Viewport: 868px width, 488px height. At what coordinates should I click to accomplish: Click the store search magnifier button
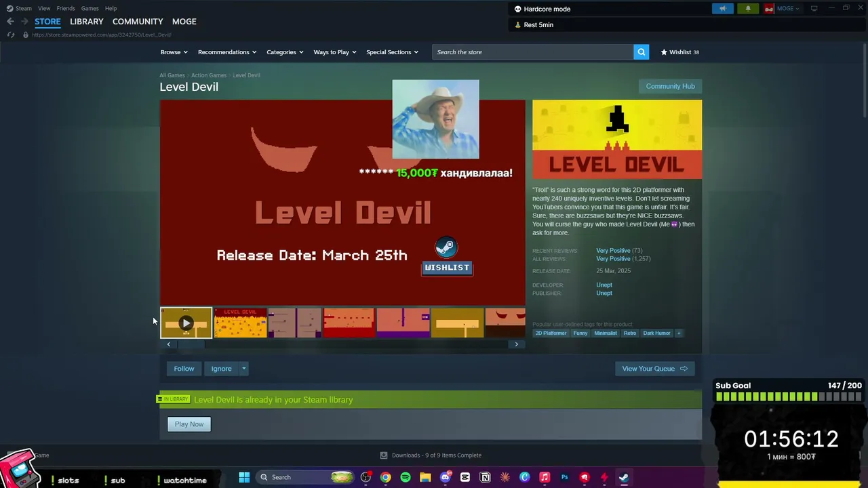pos(641,52)
